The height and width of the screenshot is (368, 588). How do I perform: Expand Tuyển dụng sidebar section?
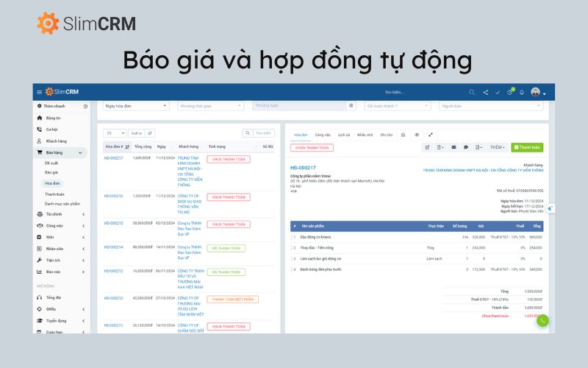60,321
